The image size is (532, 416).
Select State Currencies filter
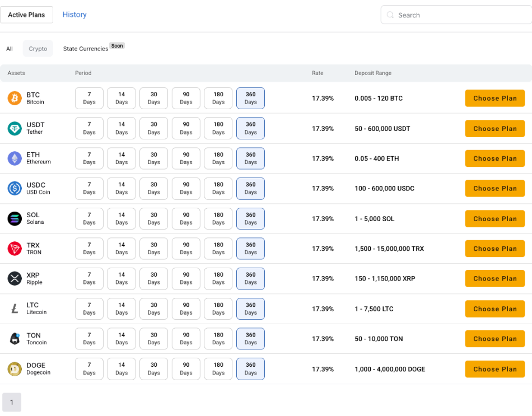[86, 49]
